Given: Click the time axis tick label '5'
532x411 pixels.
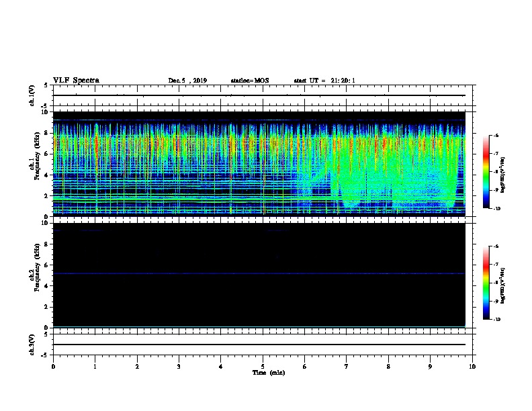Looking at the screenshot, I should (x=263, y=366).
